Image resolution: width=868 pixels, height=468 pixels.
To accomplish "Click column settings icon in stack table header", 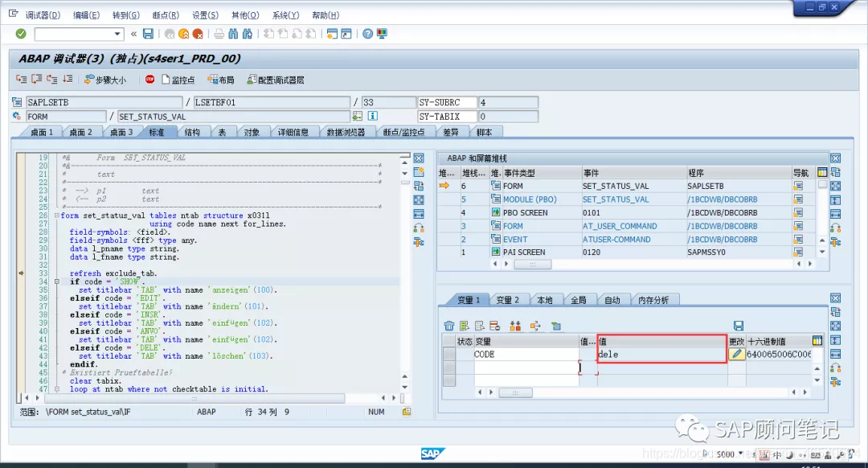I will tap(822, 172).
